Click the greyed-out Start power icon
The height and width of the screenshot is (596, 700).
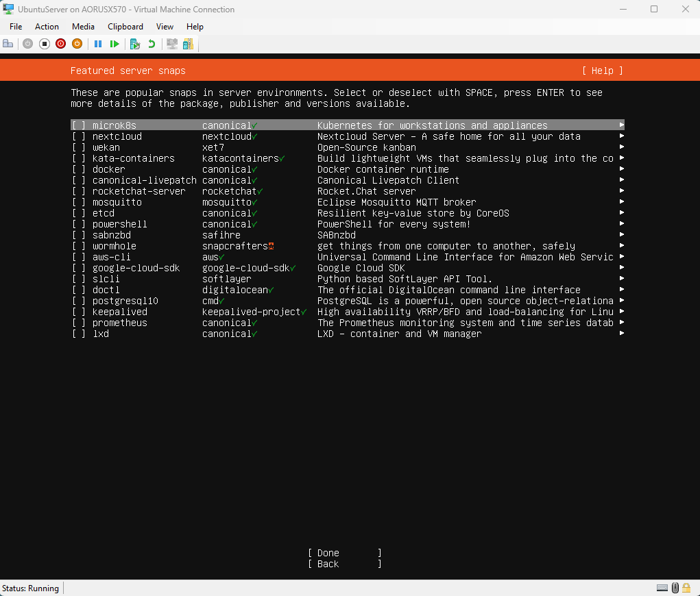(27, 44)
